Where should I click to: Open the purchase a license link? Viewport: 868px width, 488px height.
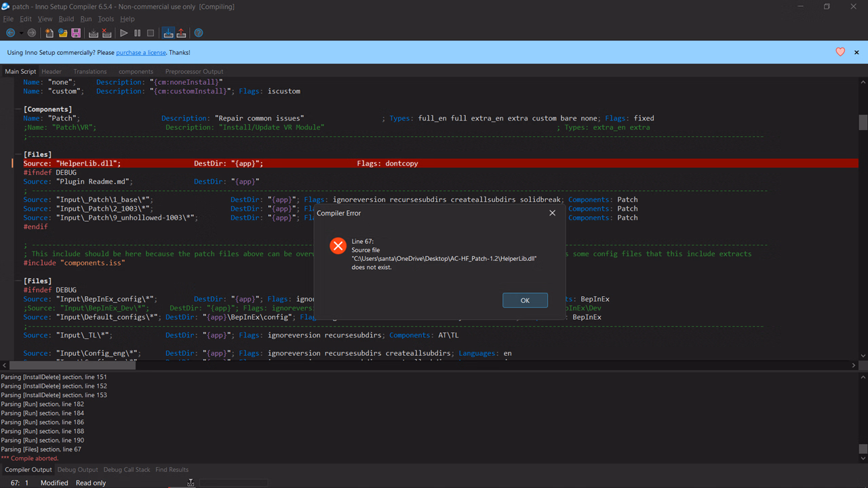click(x=140, y=52)
